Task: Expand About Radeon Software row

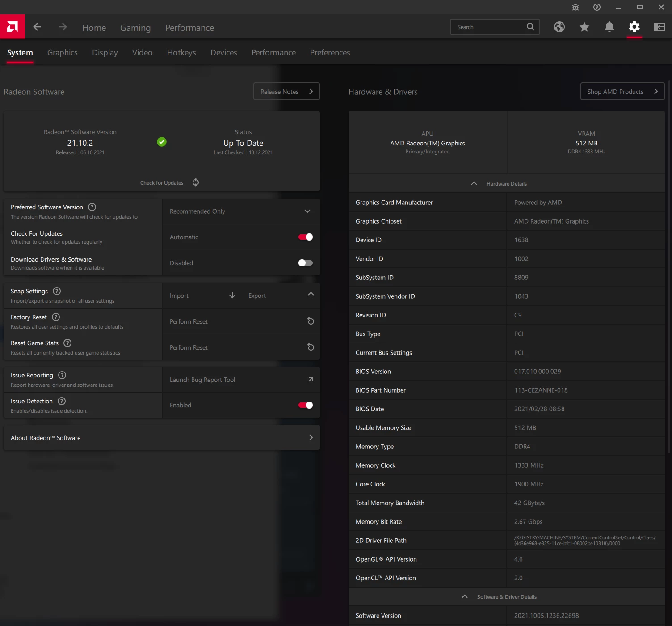Action: click(x=162, y=438)
